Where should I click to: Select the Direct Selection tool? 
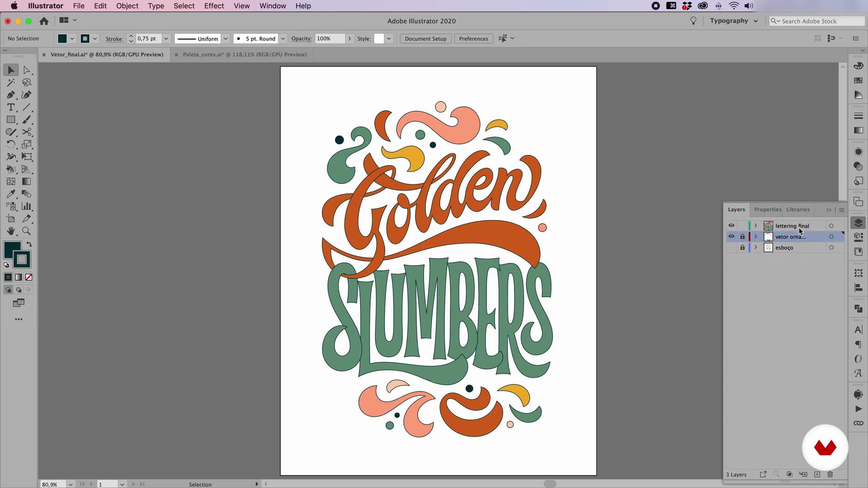point(27,70)
